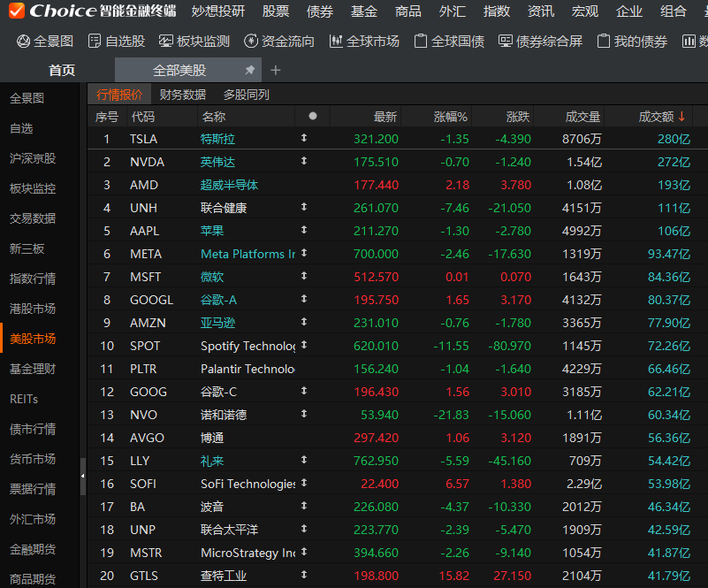Screen dimensions: 708x588
Task: Open 债券综合屏 toolbar icon
Action: (506, 42)
